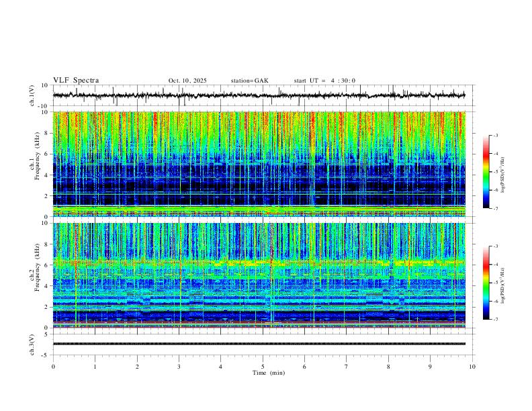
Task: Click the time axis tick label "5"
Action: point(263,367)
